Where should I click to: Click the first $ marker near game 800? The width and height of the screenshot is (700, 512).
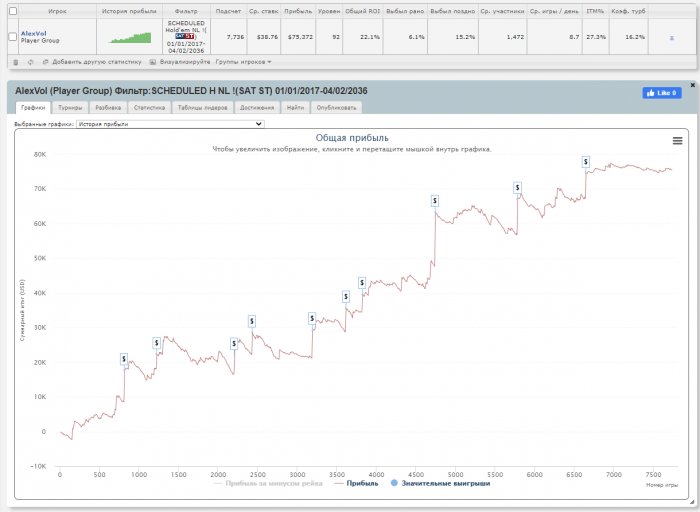124,358
